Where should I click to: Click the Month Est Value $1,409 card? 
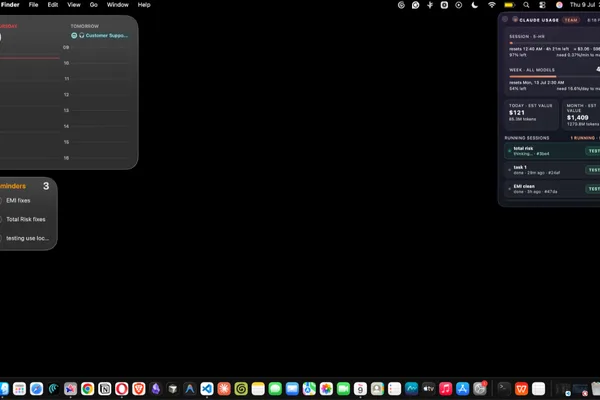tap(581, 114)
